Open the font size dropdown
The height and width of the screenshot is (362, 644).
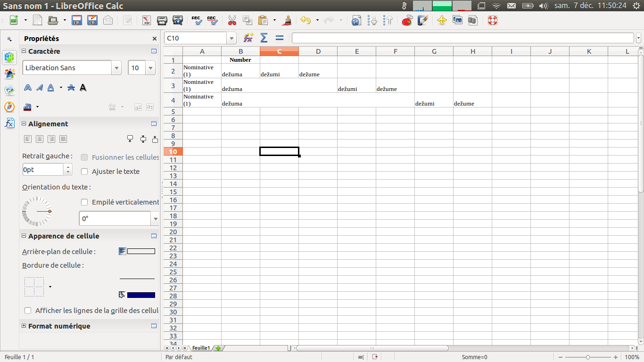(150, 68)
